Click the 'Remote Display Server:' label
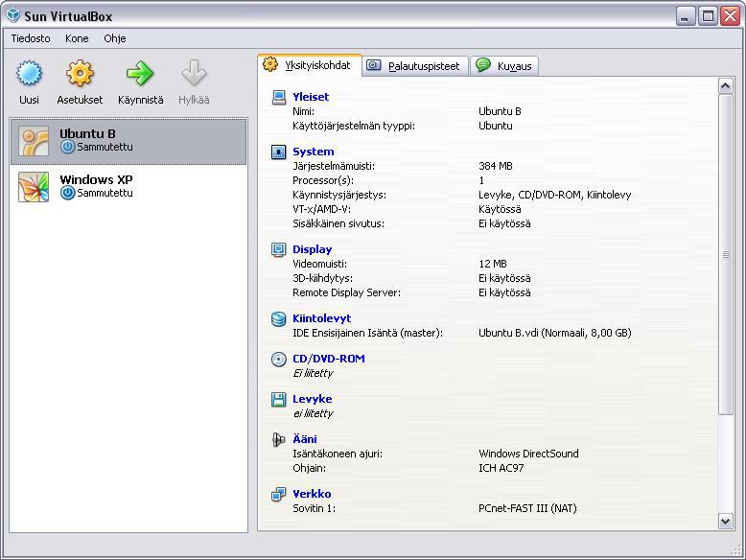 (346, 292)
